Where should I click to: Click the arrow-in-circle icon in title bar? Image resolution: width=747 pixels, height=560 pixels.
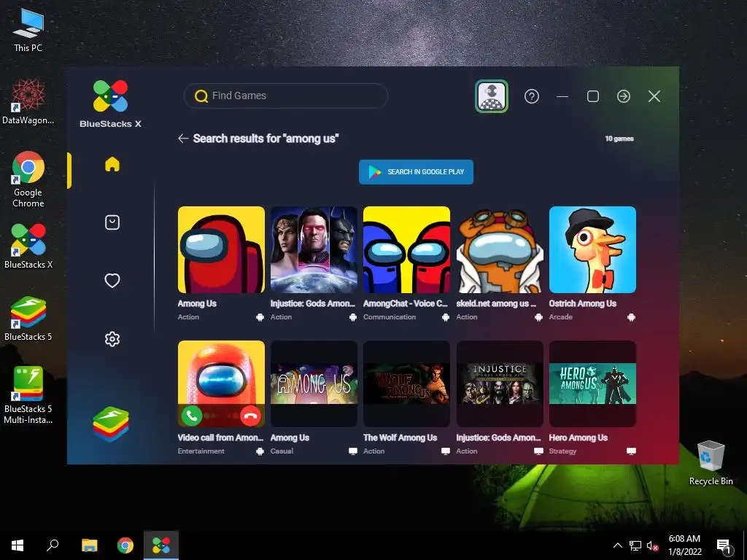point(624,96)
